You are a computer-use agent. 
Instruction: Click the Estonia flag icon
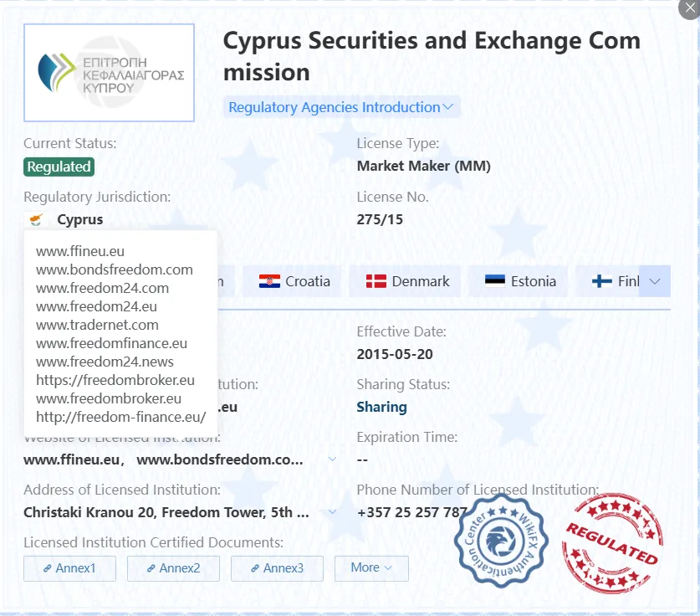coord(495,281)
